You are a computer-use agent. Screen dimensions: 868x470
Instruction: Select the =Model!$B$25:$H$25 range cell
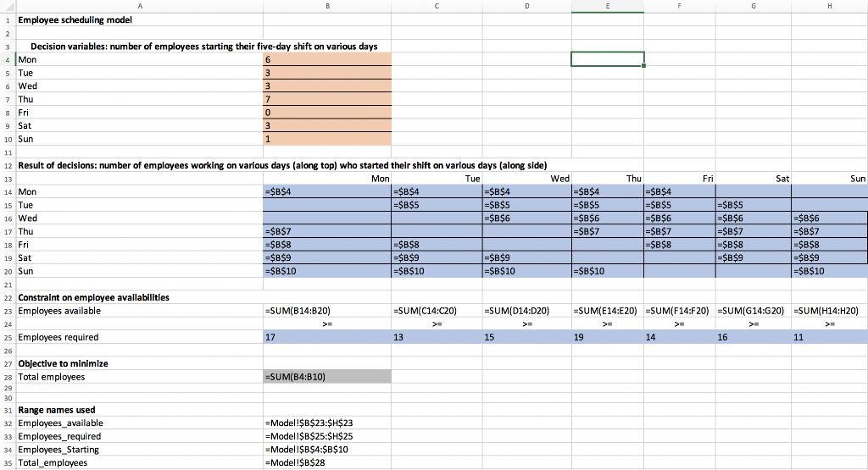327,436
